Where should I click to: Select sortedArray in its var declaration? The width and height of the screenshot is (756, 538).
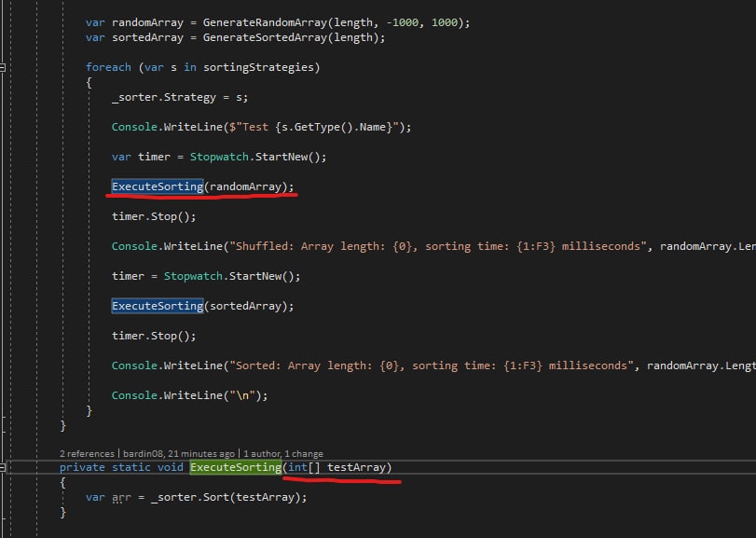tap(147, 37)
